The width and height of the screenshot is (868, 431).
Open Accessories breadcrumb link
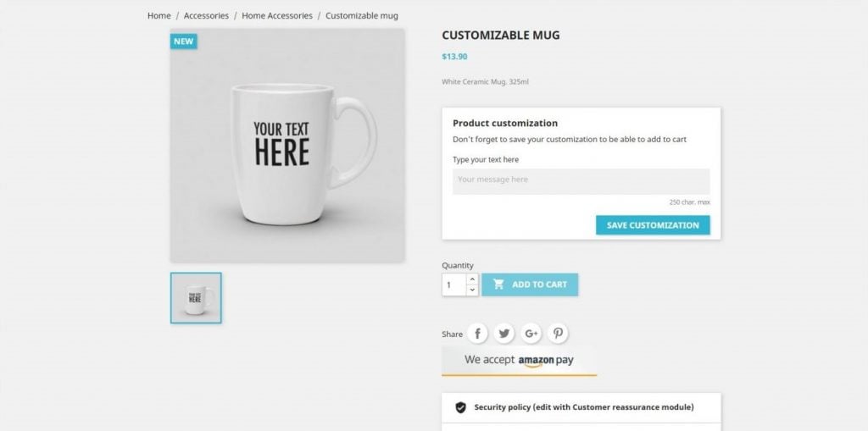[x=206, y=16]
